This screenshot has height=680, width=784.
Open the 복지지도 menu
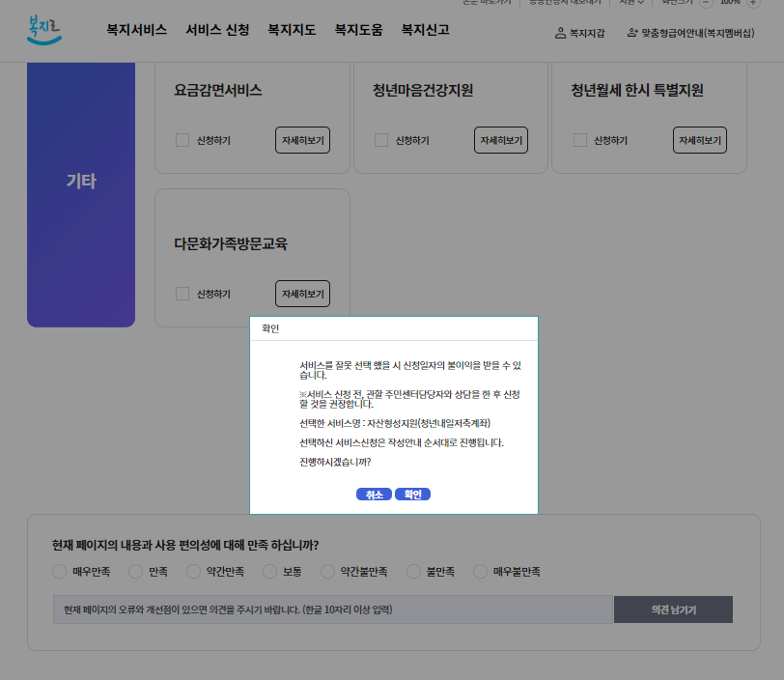coord(292,30)
